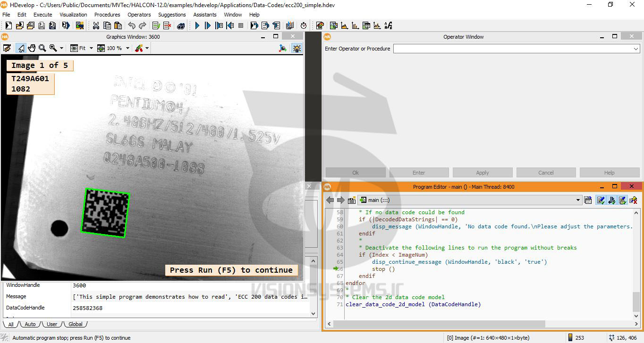
Task: Click the binoculars Find icon
Action: click(181, 25)
